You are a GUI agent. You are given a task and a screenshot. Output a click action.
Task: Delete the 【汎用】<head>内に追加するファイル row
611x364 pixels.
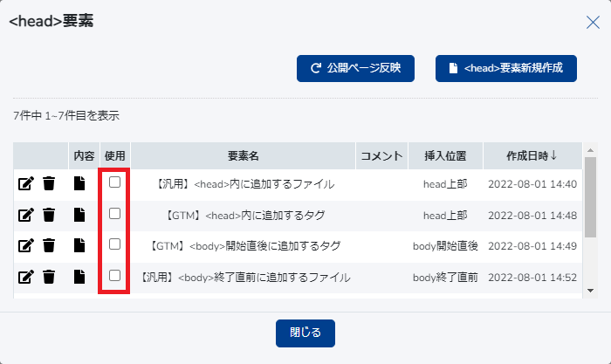coord(50,184)
